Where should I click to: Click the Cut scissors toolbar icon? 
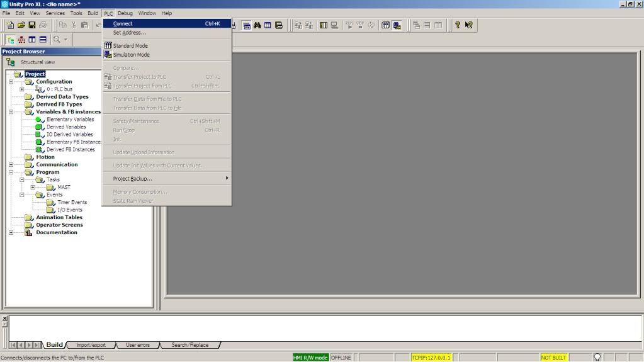(74, 25)
